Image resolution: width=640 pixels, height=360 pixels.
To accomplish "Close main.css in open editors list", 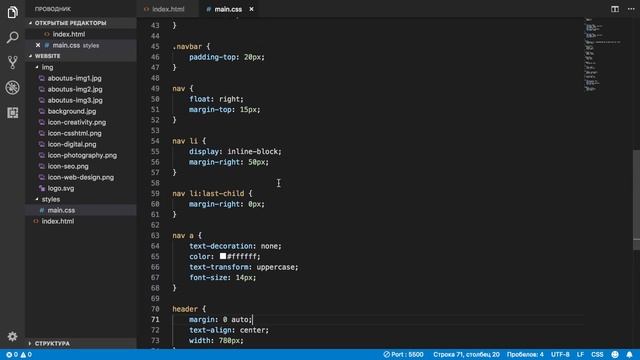I will [x=38, y=45].
